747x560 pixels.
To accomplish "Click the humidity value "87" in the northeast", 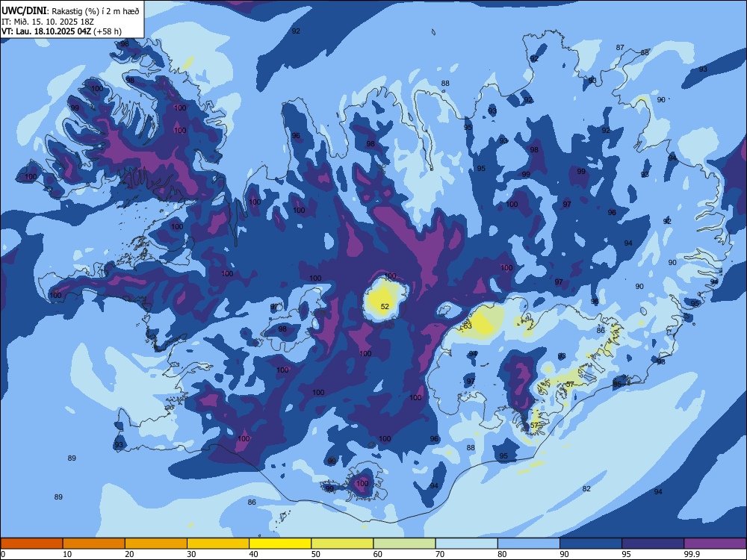I will [x=620, y=48].
